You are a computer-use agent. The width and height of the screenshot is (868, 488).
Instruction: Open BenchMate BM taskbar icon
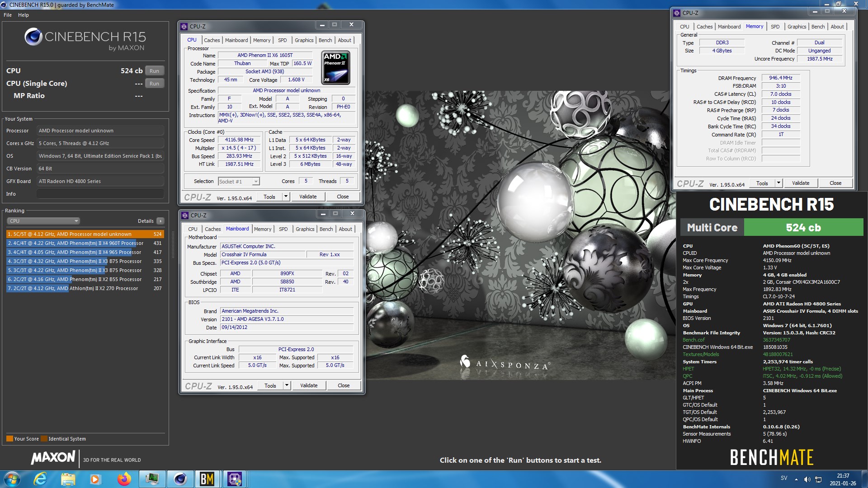[x=207, y=479]
